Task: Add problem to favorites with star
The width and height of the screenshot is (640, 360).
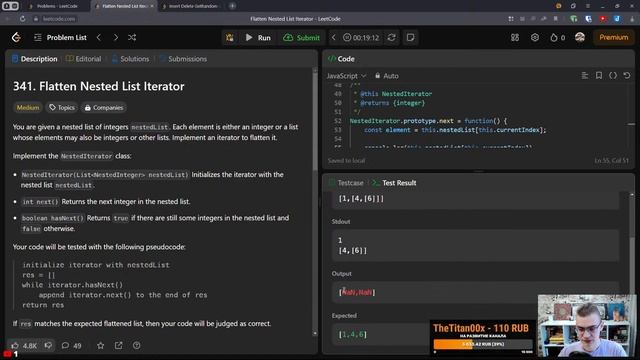Action: click(x=100, y=346)
